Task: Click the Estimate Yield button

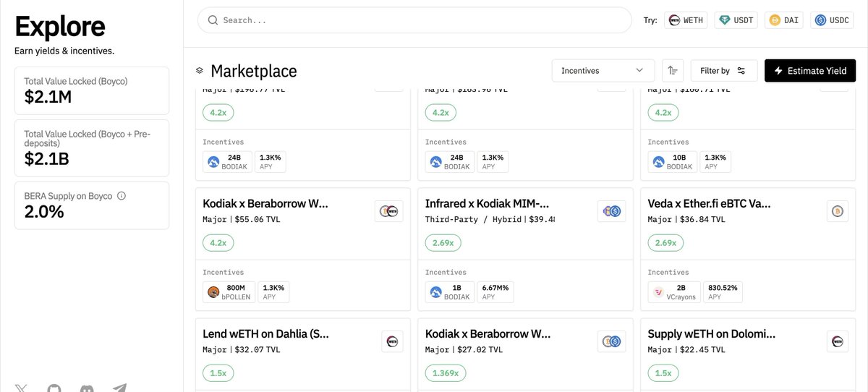Action: [x=810, y=70]
